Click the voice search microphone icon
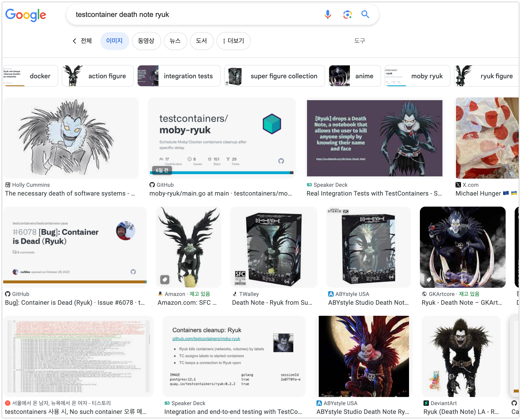 (327, 14)
